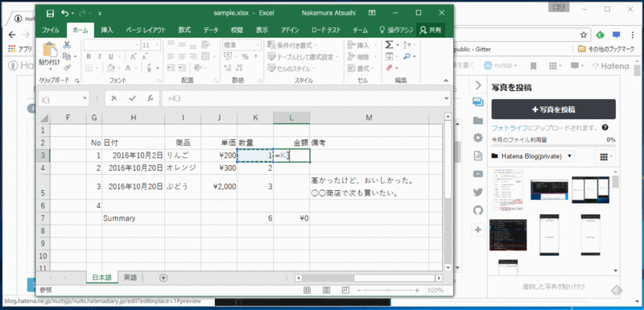This screenshot has height=310, width=644.
Task: Open 条件付き書式 conditional formatting menu
Action: pos(291,45)
